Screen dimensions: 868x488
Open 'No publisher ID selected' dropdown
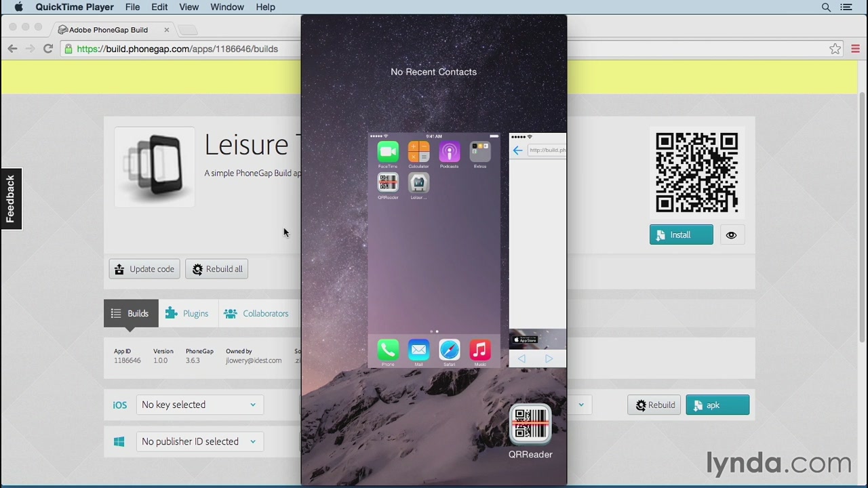pos(199,441)
